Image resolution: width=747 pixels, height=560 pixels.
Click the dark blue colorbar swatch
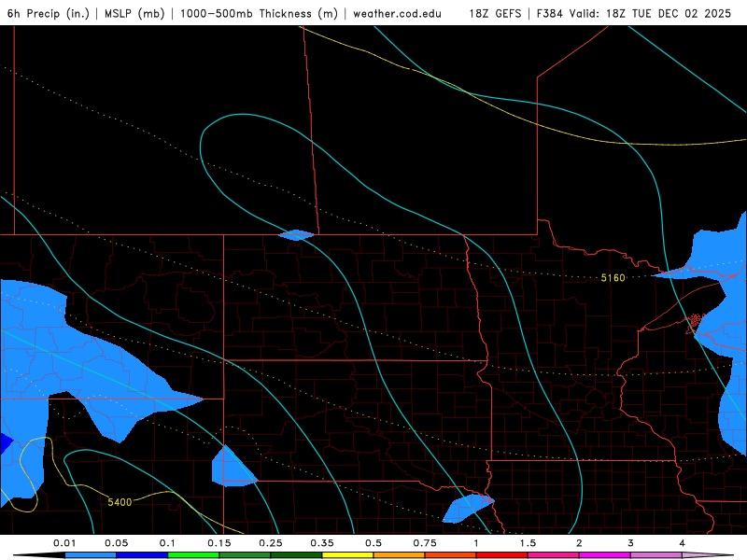[142, 555]
